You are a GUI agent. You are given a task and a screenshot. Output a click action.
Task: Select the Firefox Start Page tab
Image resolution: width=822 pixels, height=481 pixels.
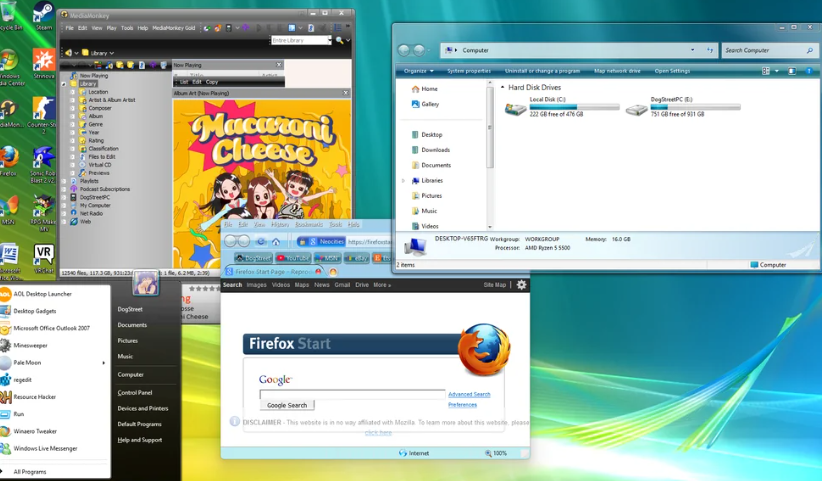pyautogui.click(x=274, y=272)
